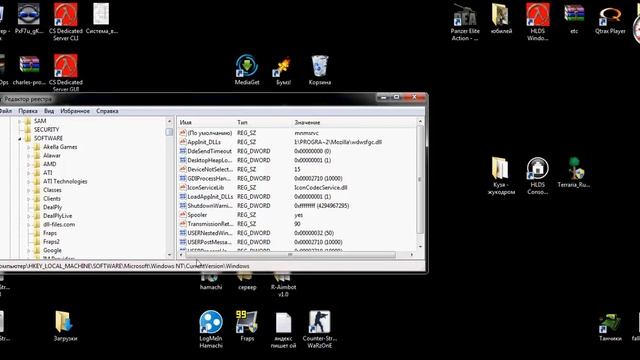640x360 pixels.
Task: Launch the MediaGet desktop shortcut
Action: click(247, 69)
